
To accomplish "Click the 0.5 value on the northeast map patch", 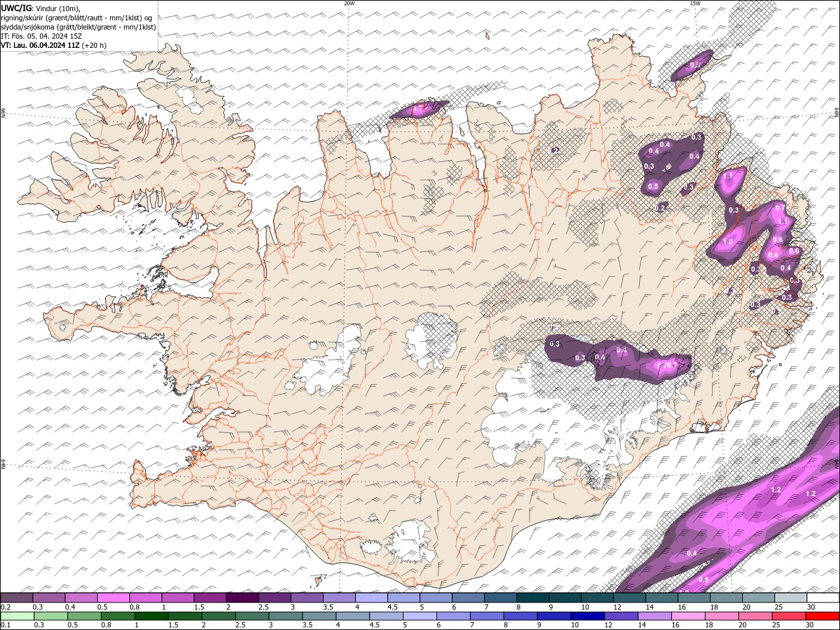I will coord(653,186).
